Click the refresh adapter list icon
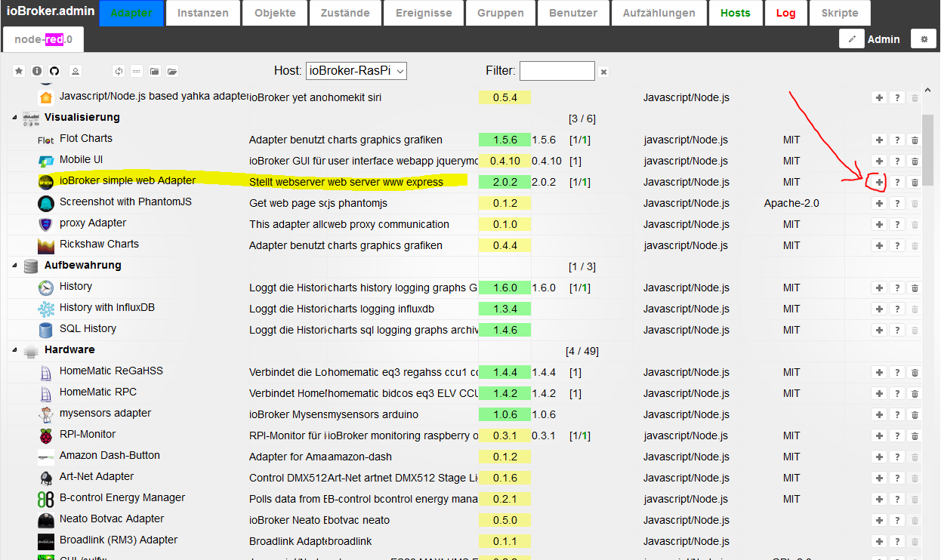Viewport: 941px width, 560px height. click(x=119, y=71)
